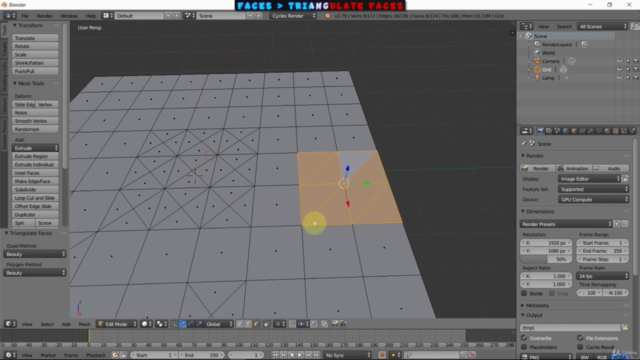Disable the Overwrite checkbox
The height and width of the screenshot is (360, 640).
(x=524, y=338)
